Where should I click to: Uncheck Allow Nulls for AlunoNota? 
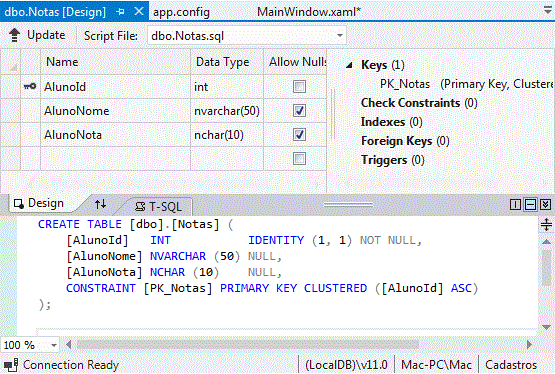click(x=299, y=135)
